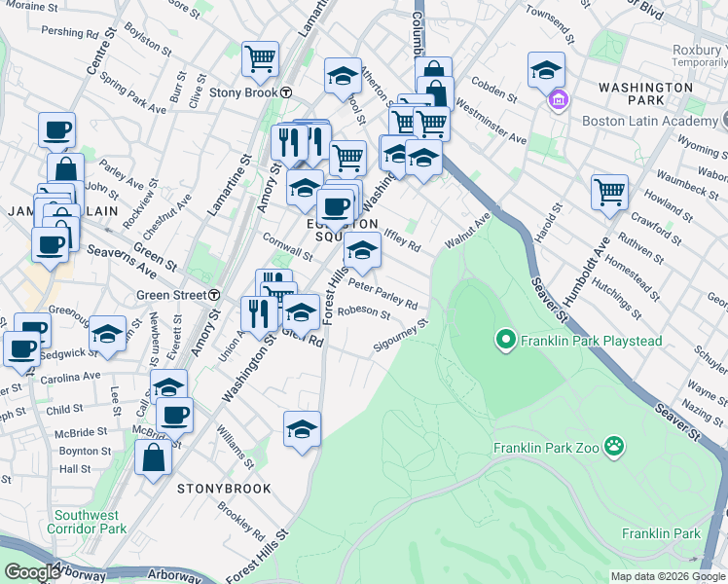This screenshot has width=728, height=584.
Task: Click the Humboldt Ave street label
Action: (587, 272)
